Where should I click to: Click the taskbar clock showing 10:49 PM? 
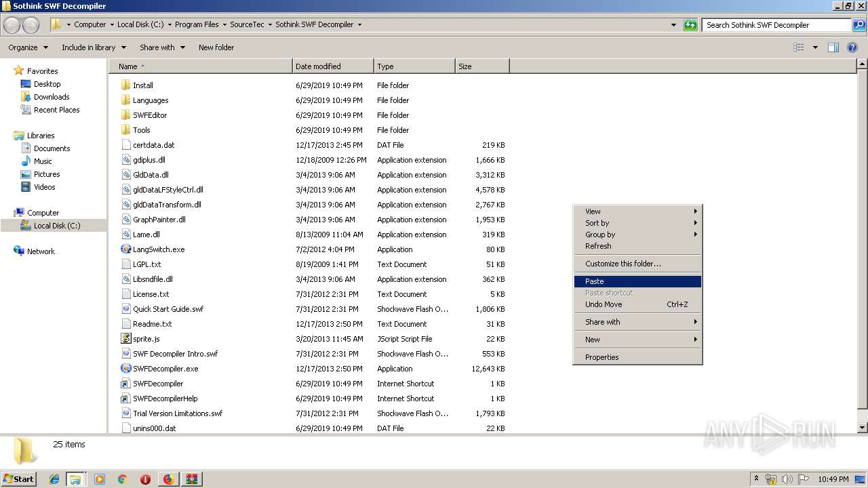833,479
